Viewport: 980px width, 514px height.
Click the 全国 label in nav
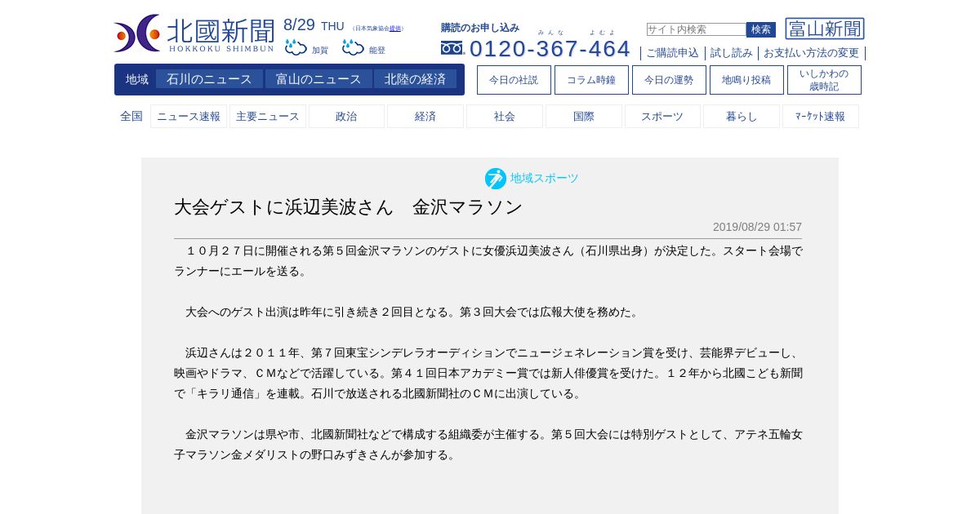(x=131, y=117)
